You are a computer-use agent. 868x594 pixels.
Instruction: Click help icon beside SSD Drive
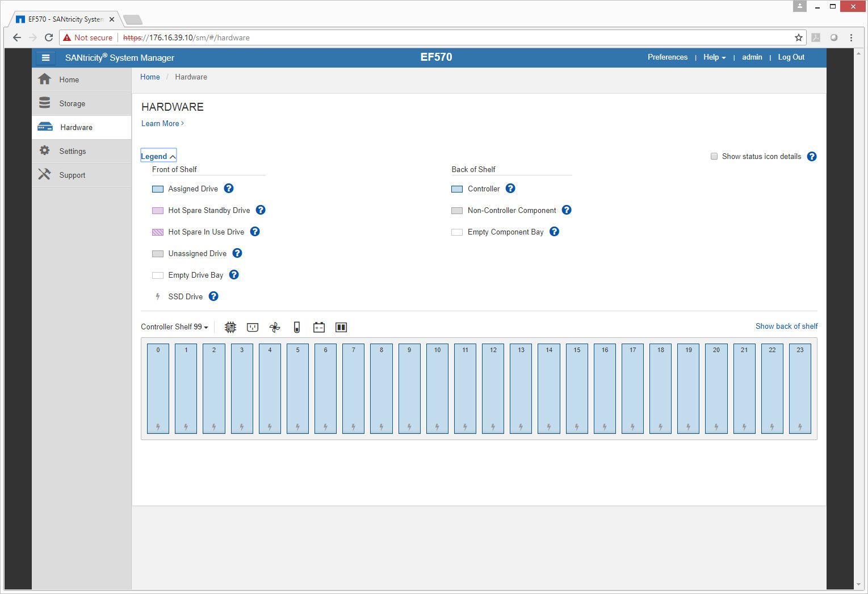[x=213, y=296]
